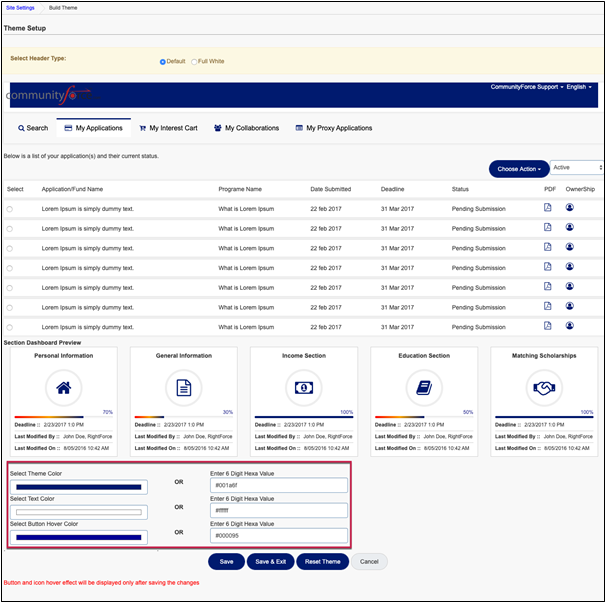Viewport: 606px width, 604px height.
Task: Click the Income Section money icon
Action: click(303, 387)
